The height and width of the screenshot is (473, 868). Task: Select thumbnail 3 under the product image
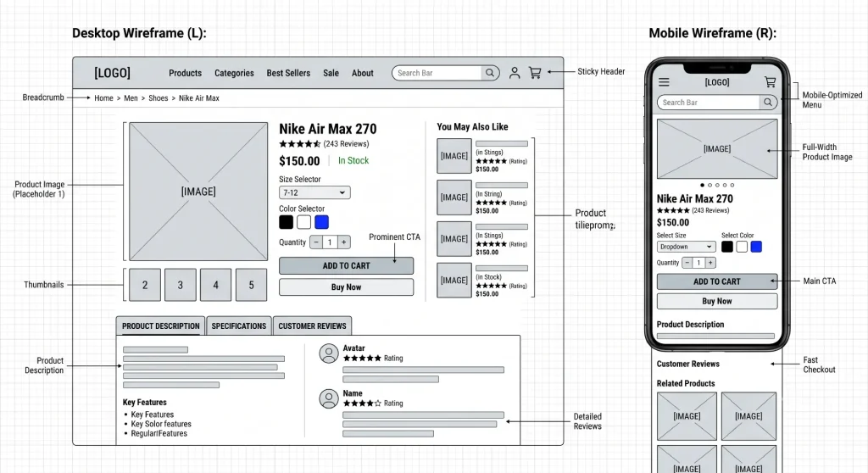point(181,285)
